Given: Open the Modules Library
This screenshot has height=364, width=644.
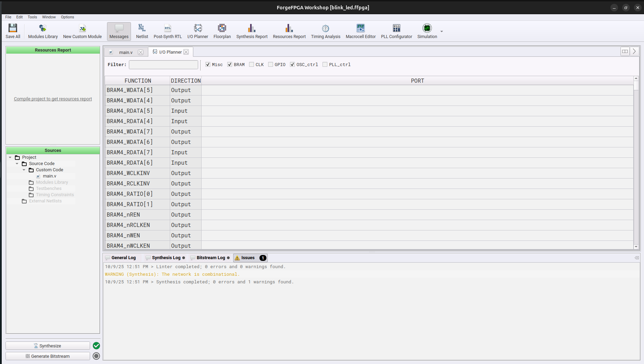Looking at the screenshot, I should coord(43,31).
